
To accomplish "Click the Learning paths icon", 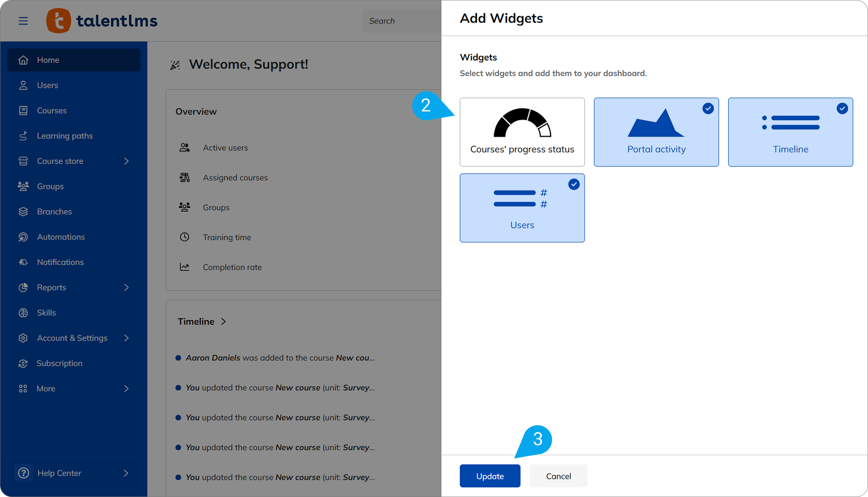I will pyautogui.click(x=23, y=136).
